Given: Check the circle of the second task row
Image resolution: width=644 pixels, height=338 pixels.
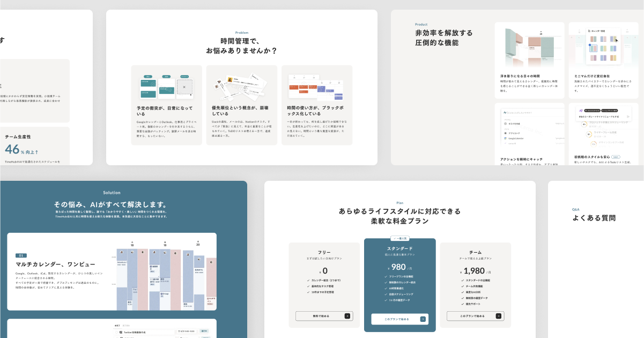Looking at the screenshot, I should pos(117,337).
